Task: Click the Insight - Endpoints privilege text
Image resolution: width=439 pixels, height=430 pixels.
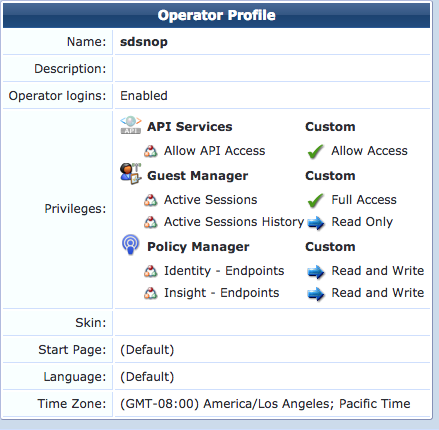Action: (x=222, y=293)
